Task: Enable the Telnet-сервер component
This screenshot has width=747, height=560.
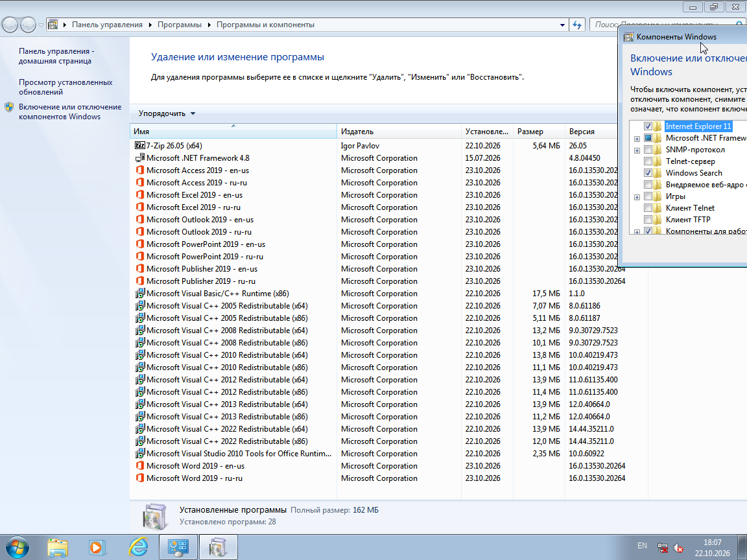Action: point(648,161)
